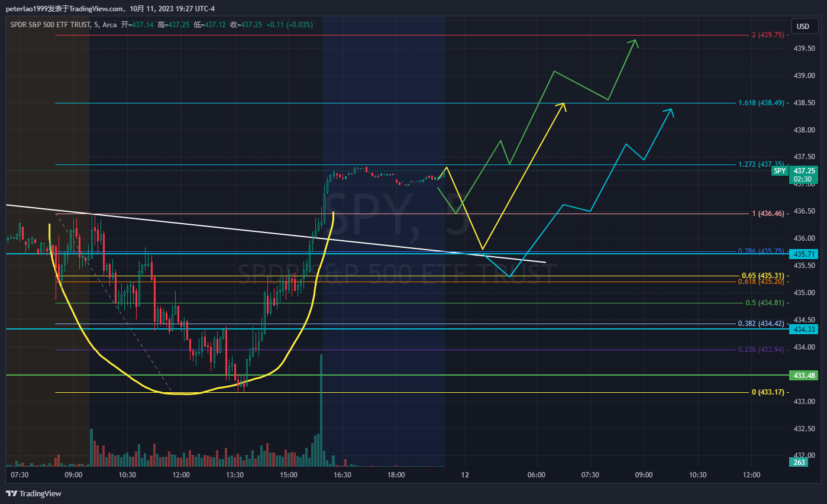Open the USD currency selector
Screen dimensions: 827x504
803,26
